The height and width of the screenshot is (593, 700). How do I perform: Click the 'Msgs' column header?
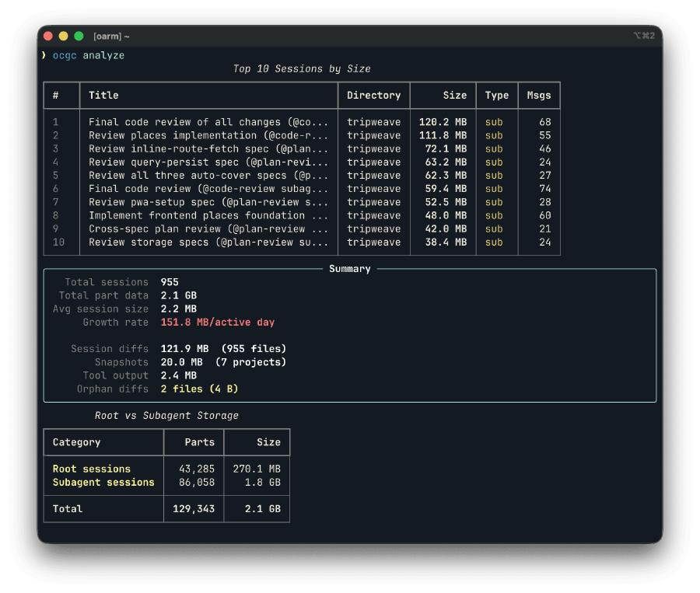click(x=538, y=96)
